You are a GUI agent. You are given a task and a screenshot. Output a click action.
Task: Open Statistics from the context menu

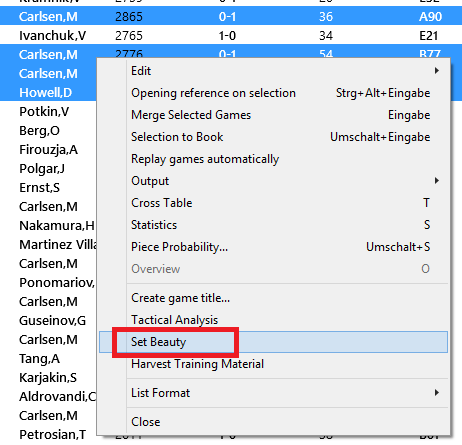point(273,225)
